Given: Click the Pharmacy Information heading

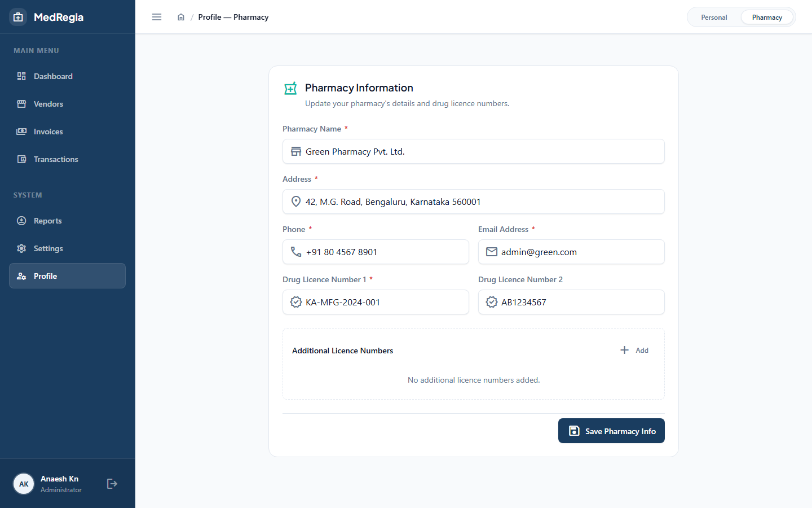Looking at the screenshot, I should (359, 87).
